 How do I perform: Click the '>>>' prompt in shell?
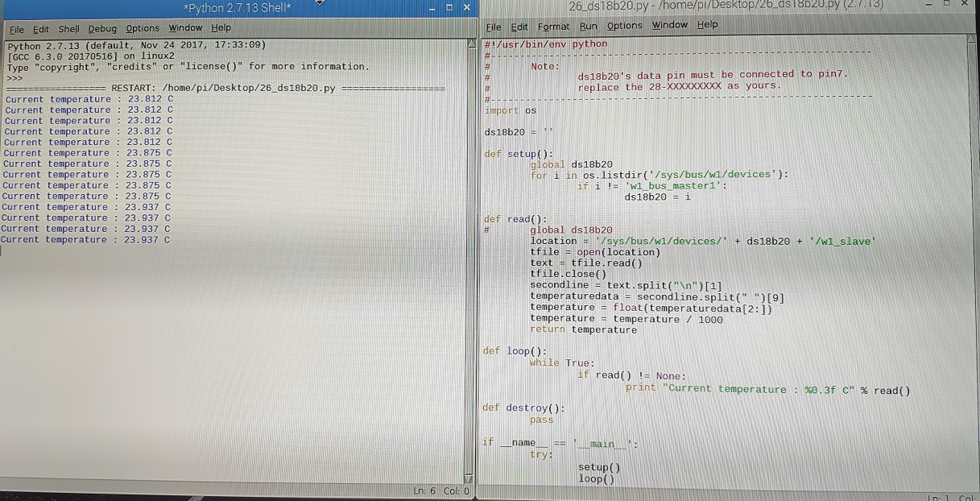point(14,77)
